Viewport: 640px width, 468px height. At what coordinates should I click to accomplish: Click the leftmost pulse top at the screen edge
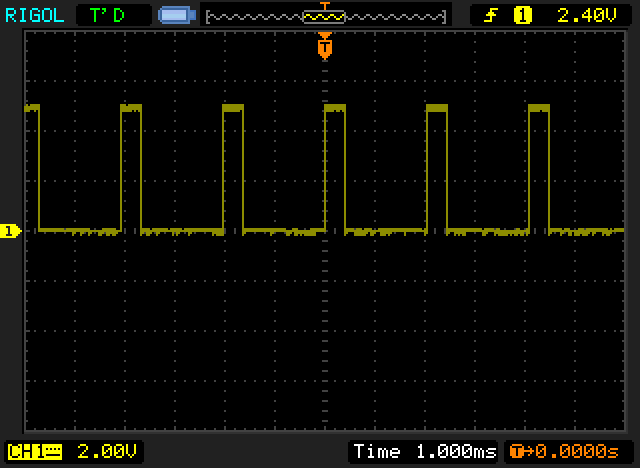[32, 106]
